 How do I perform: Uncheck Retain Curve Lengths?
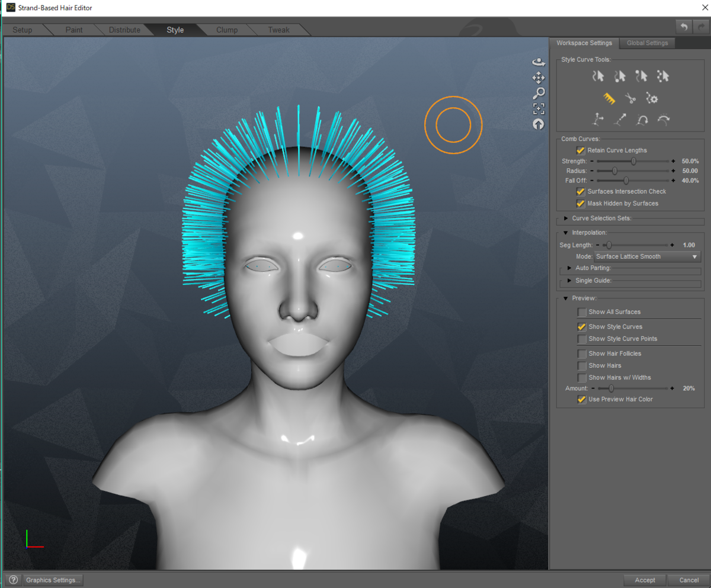(x=580, y=150)
